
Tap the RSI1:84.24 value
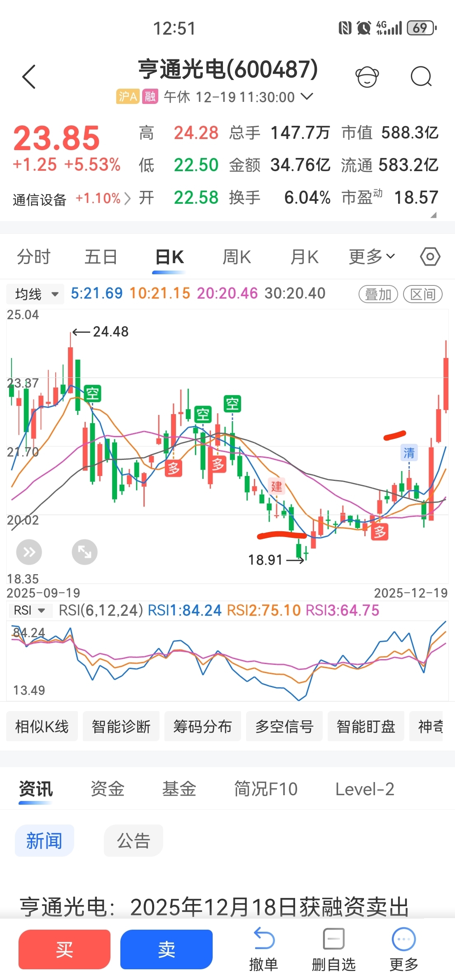[185, 610]
